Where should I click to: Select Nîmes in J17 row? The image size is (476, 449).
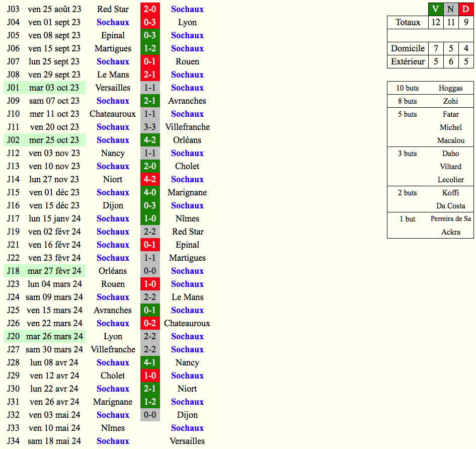(187, 219)
